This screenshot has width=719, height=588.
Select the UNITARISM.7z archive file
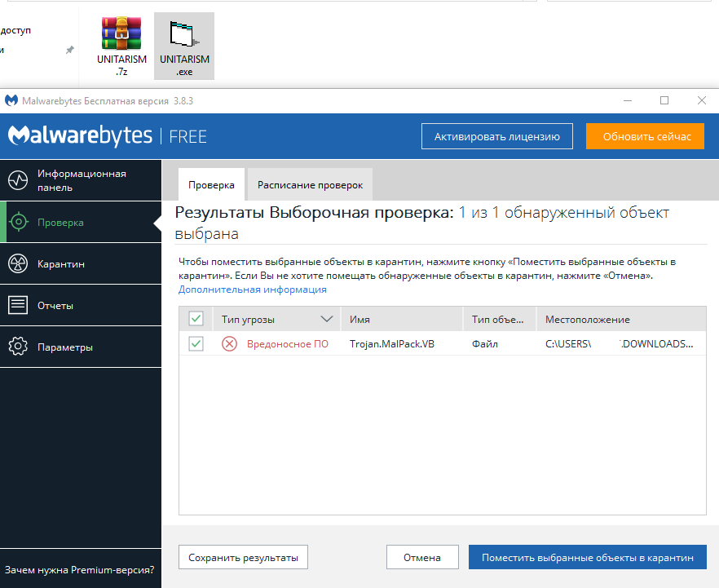click(x=121, y=46)
